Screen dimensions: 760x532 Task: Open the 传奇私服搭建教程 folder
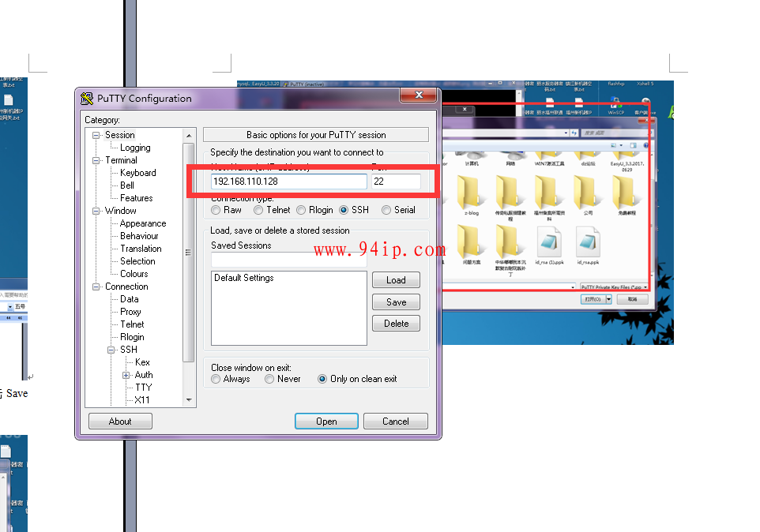[x=510, y=198]
